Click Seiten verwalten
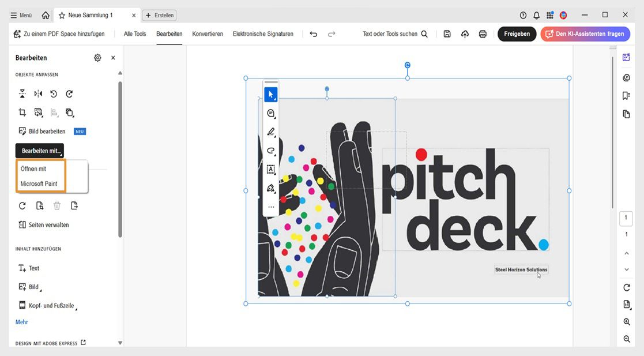The width and height of the screenshot is (644, 356). [x=44, y=225]
